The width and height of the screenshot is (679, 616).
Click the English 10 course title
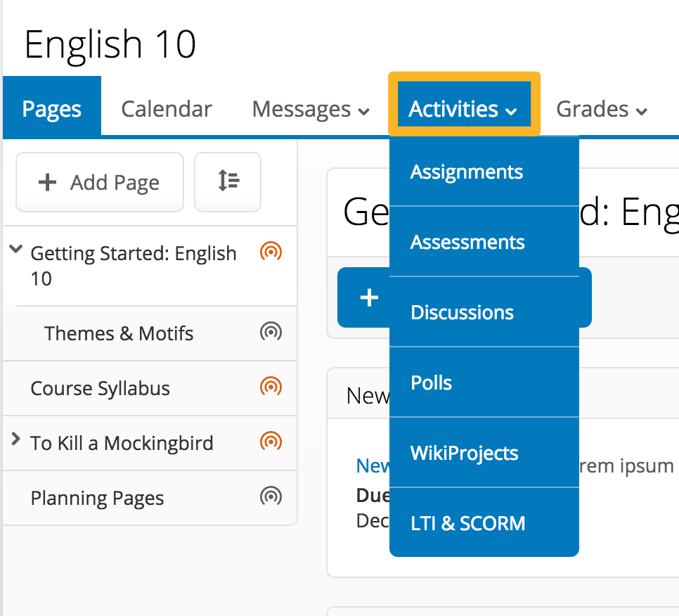110,44
